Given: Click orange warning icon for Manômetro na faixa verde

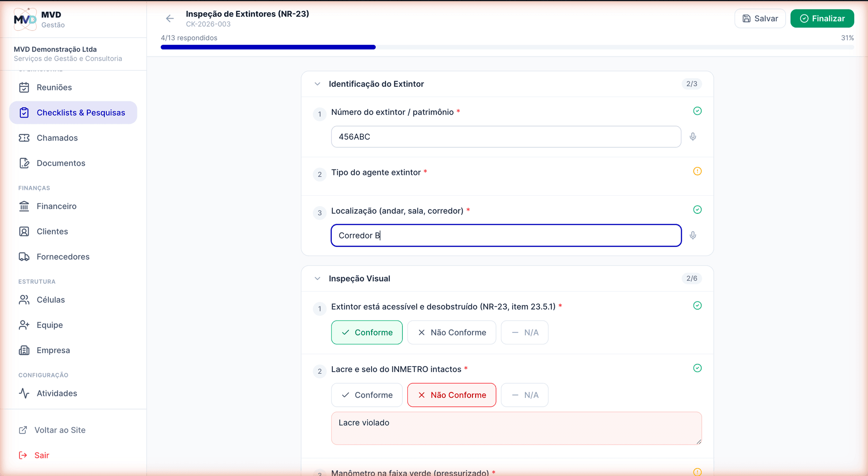Looking at the screenshot, I should pyautogui.click(x=698, y=472).
